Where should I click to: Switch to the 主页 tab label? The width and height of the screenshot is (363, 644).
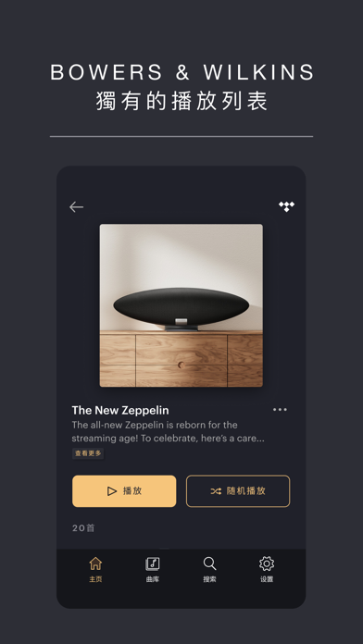click(95, 579)
